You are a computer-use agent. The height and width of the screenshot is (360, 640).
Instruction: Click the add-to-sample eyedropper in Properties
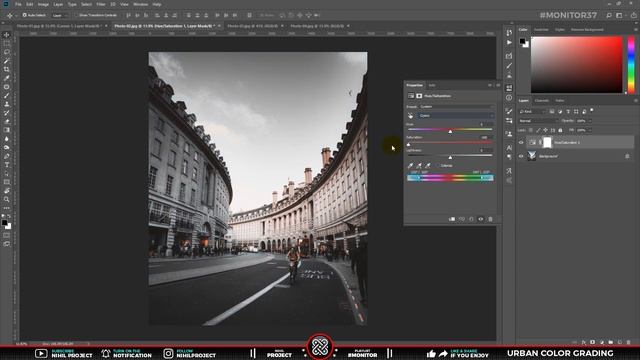pyautogui.click(x=419, y=166)
